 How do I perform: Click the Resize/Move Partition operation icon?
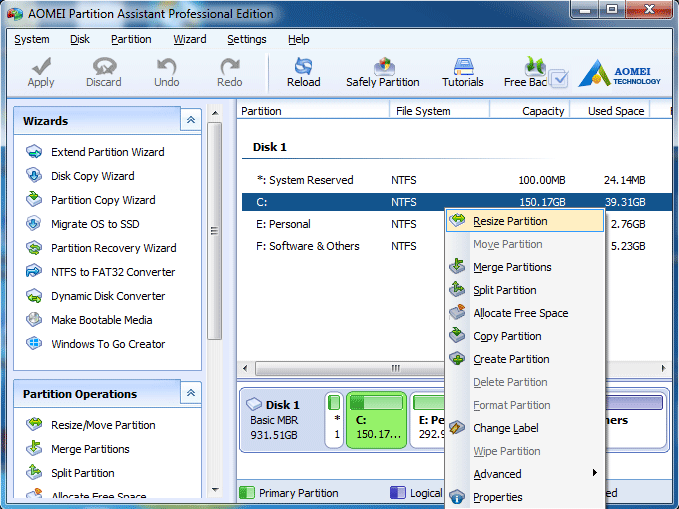34,425
